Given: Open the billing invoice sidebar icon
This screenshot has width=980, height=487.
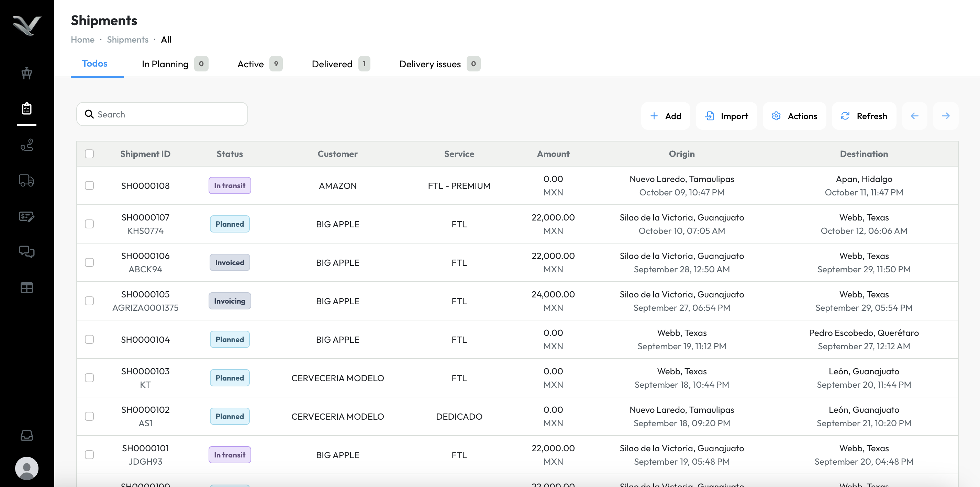Looking at the screenshot, I should [x=27, y=216].
